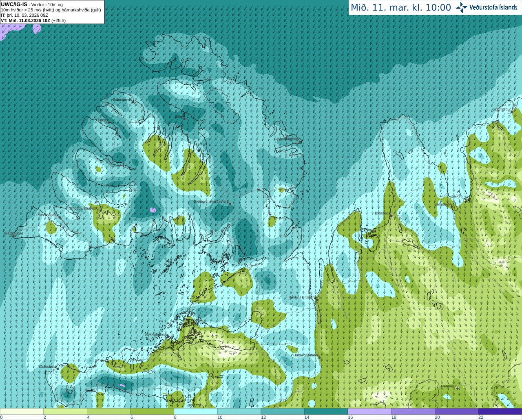Screen dimensions: 522x420
Task: Click the Gufuskálar station label
Action: [x=47, y=367]
